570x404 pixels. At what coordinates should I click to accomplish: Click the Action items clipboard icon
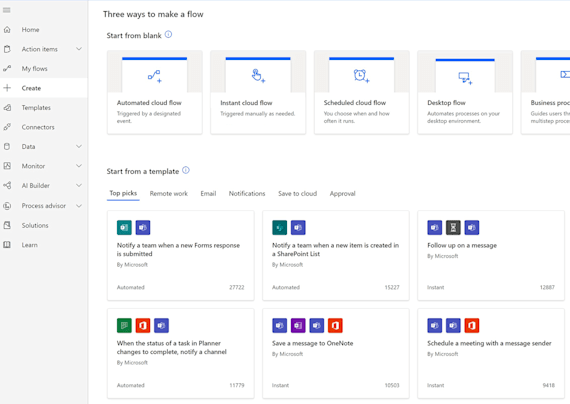pyautogui.click(x=7, y=49)
